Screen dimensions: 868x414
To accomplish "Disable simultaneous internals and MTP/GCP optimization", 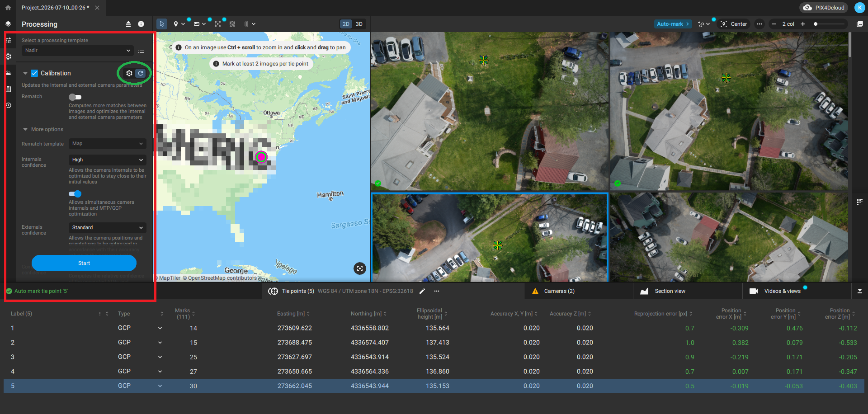I will pyautogui.click(x=75, y=194).
